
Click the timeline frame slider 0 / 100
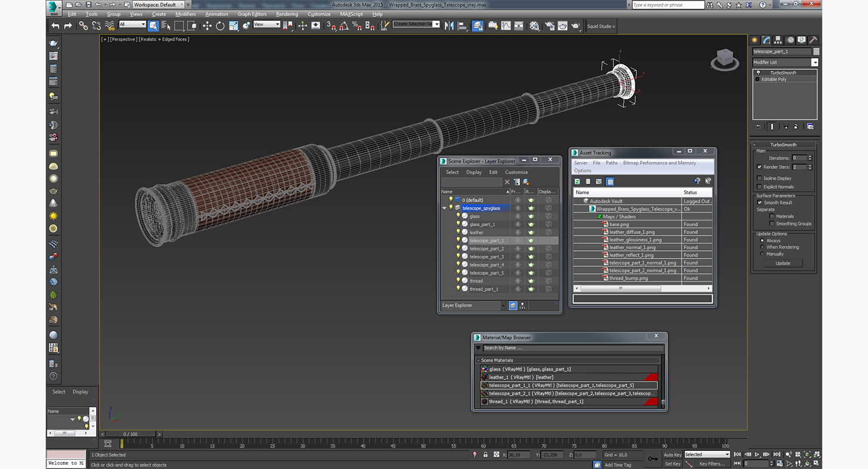point(130,434)
